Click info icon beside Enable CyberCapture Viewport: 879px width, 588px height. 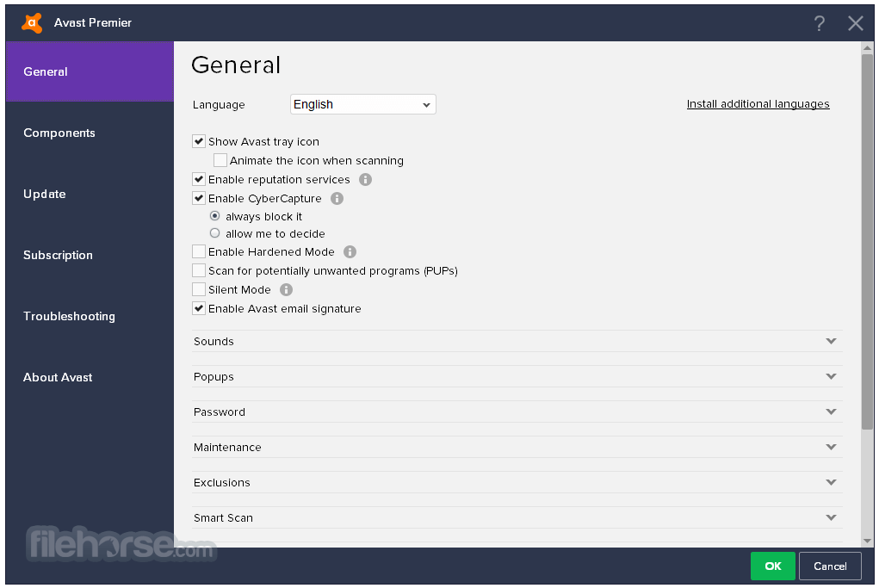[337, 198]
